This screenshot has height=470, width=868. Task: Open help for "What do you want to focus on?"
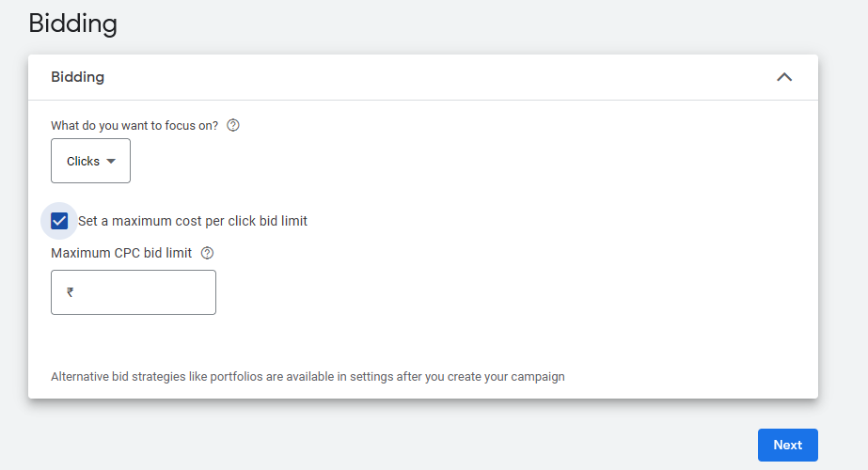(x=233, y=125)
